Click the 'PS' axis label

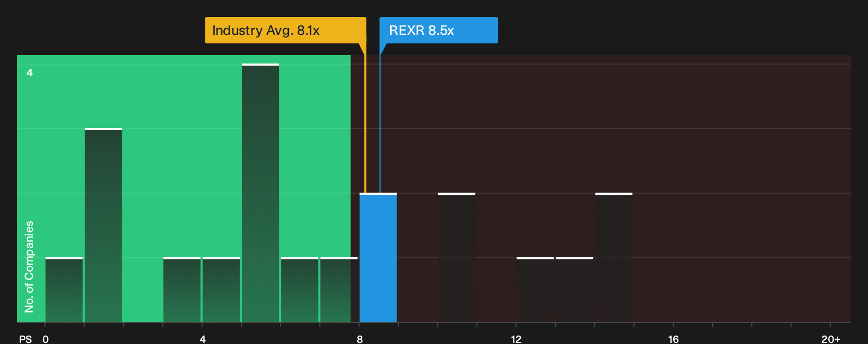coord(25,339)
